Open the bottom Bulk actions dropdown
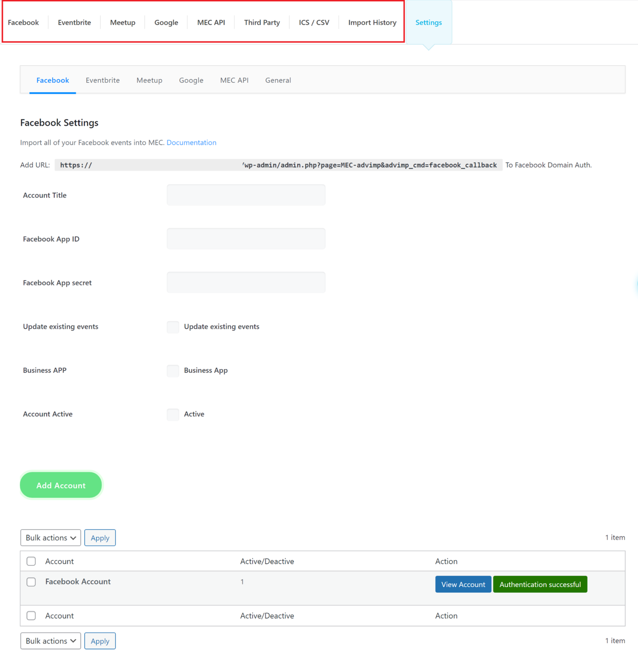This screenshot has height=672, width=638. (x=50, y=641)
